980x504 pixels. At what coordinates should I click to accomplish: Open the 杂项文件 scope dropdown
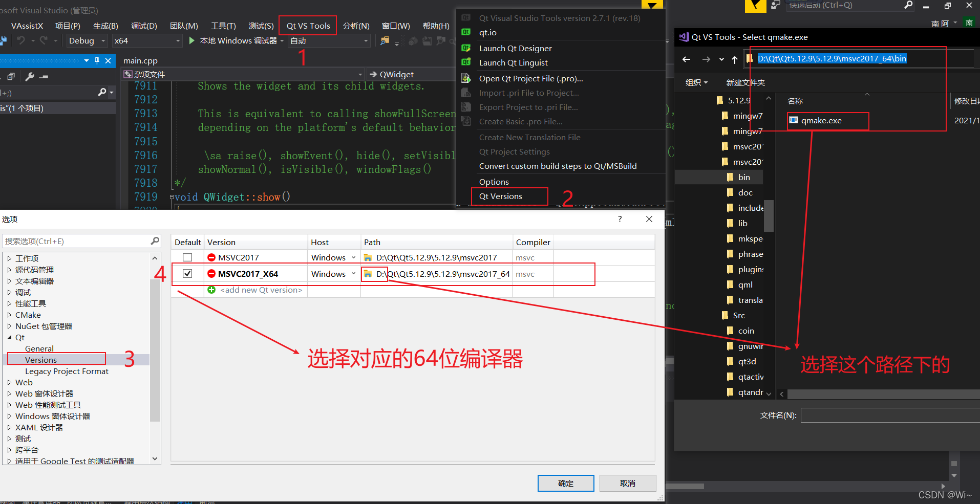(243, 74)
